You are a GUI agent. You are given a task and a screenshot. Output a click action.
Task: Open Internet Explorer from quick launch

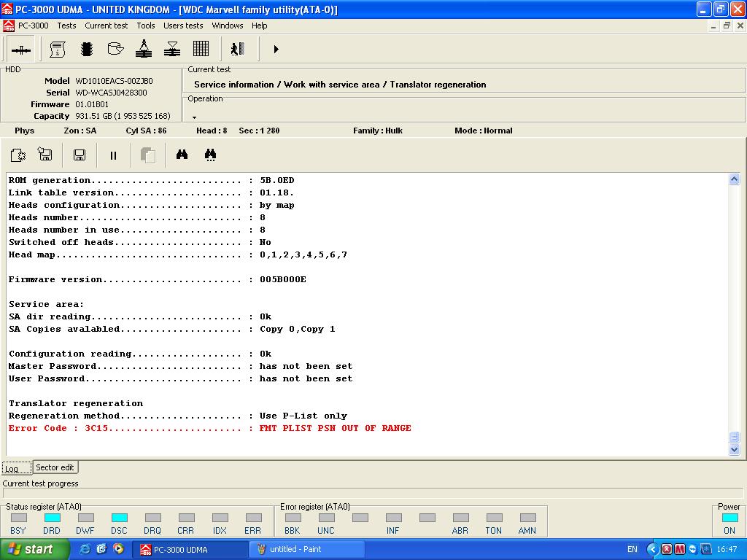(x=85, y=549)
